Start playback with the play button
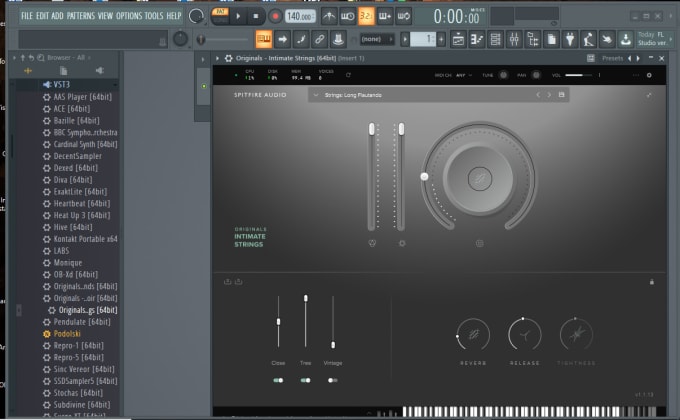Image resolution: width=680 pixels, height=420 pixels. pyautogui.click(x=238, y=16)
